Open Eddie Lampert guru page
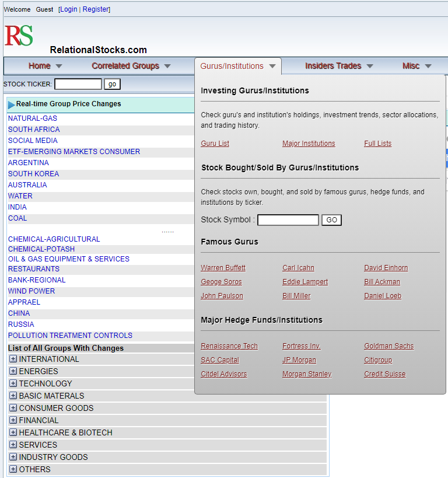The width and height of the screenshot is (448, 478). tap(305, 282)
